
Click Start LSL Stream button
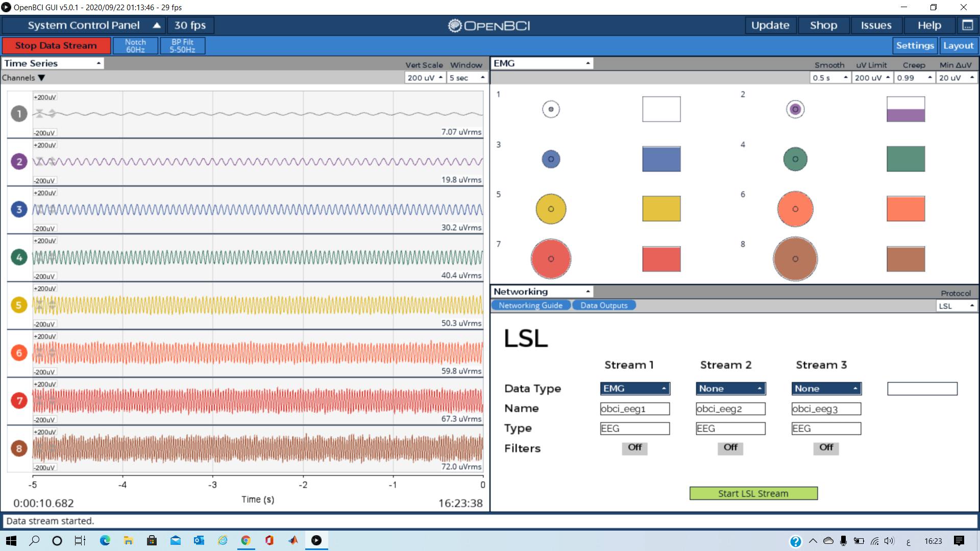coord(753,493)
